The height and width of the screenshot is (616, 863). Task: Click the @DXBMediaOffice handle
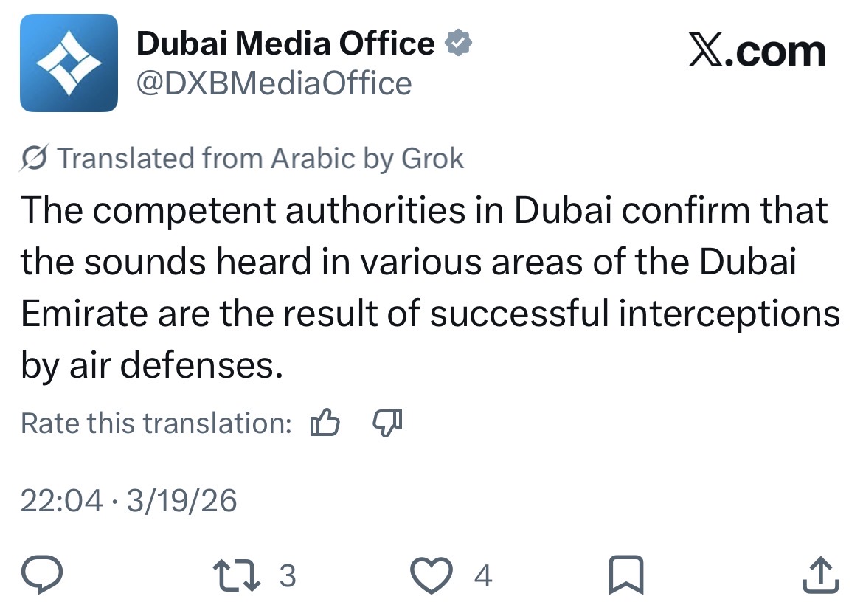(273, 83)
